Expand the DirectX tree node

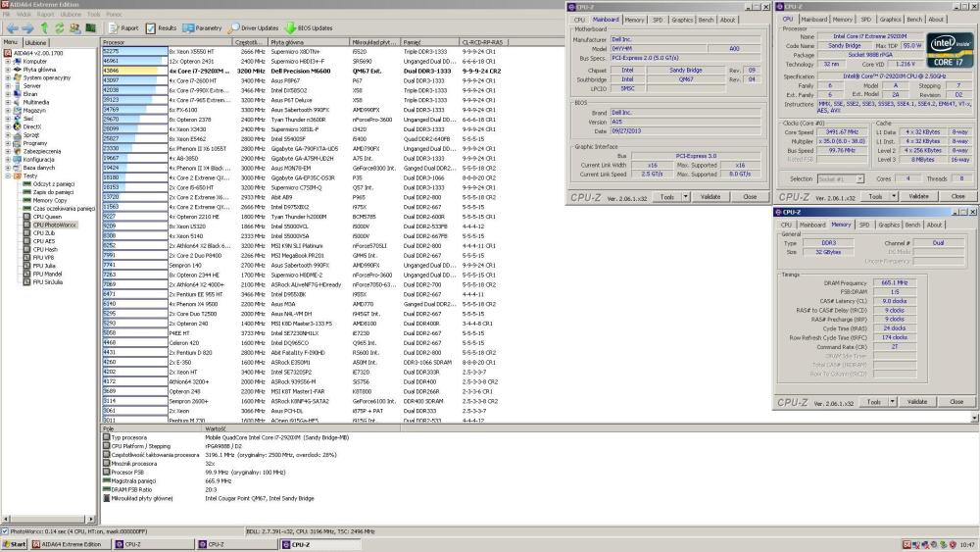coord(8,126)
